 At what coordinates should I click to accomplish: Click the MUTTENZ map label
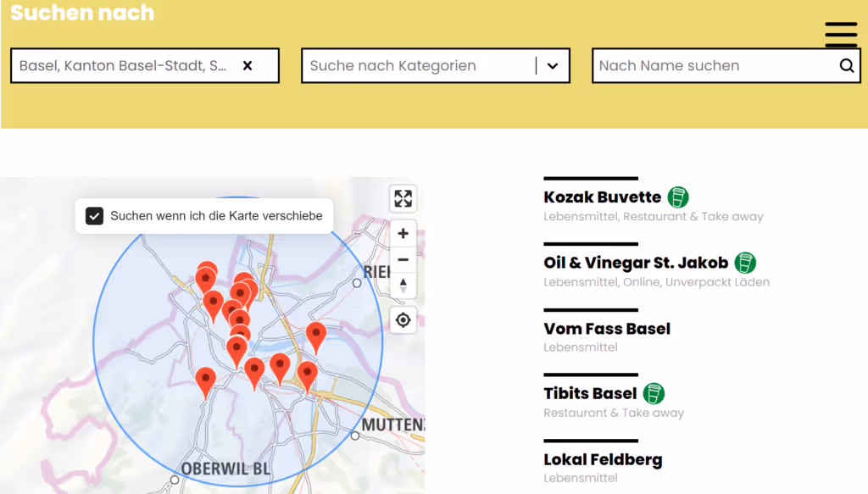pyautogui.click(x=393, y=425)
